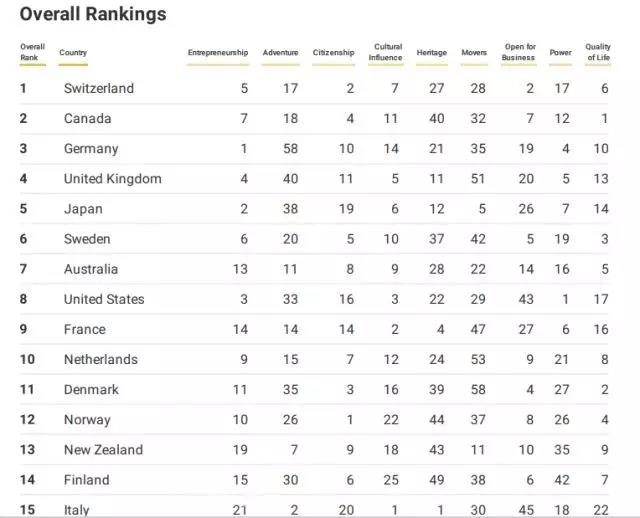Click the Citizenship column header

tap(333, 53)
